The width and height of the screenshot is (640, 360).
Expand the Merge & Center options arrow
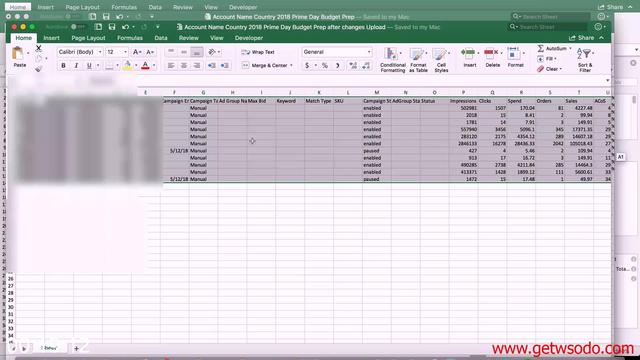[x=291, y=66]
